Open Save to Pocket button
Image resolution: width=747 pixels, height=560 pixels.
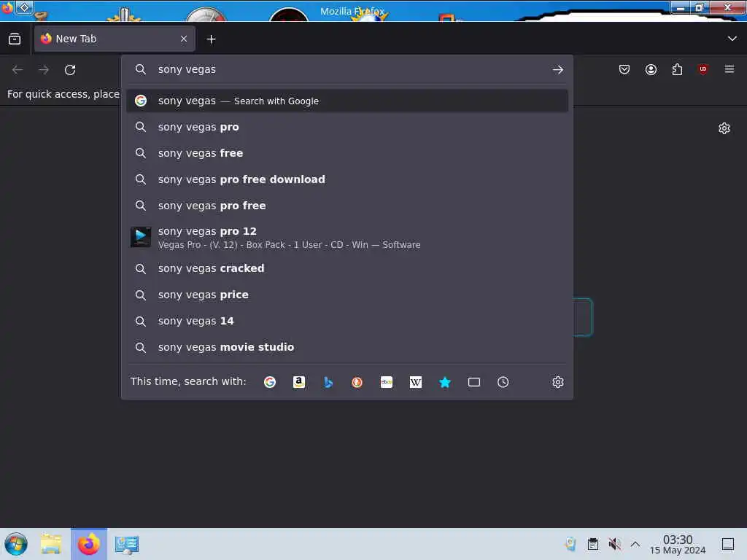[x=624, y=69]
